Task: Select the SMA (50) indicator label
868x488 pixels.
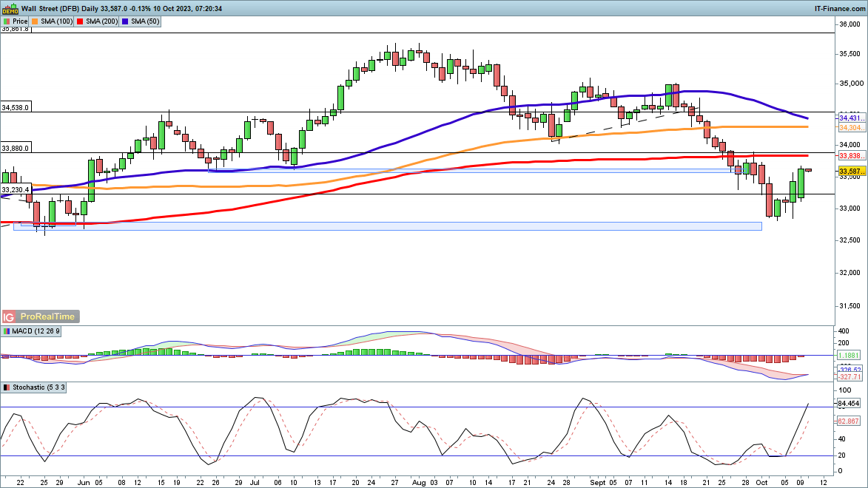Action: coord(145,22)
